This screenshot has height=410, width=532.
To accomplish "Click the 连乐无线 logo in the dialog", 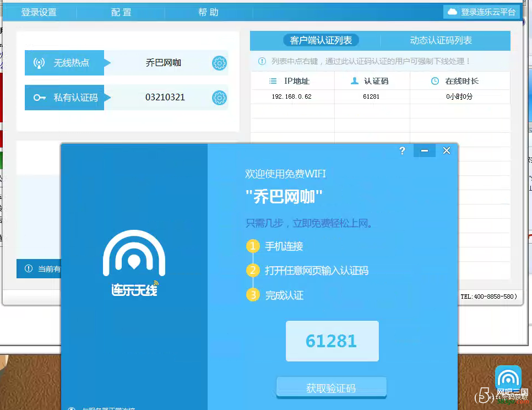I will tap(134, 263).
